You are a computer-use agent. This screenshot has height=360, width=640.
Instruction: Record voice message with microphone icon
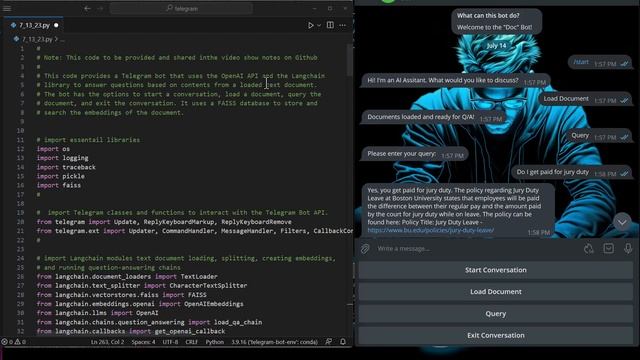coord(628,249)
